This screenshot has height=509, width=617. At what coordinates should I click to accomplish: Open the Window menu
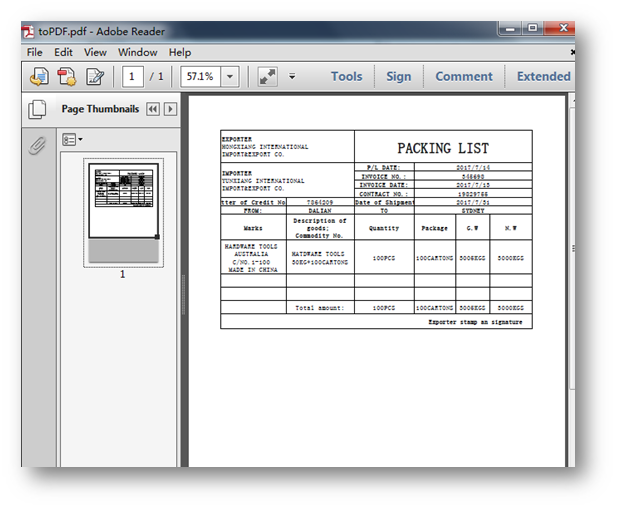(138, 52)
